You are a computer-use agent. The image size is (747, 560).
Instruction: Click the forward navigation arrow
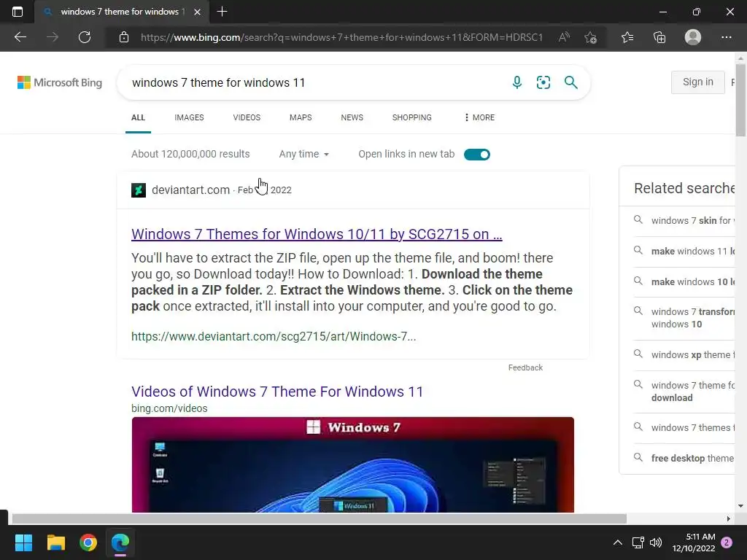[53, 37]
